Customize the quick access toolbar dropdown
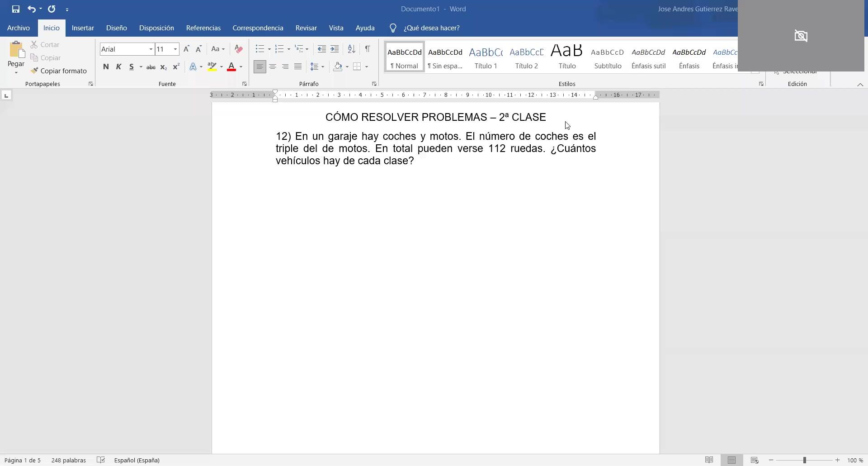Screen dimensions: 868x466 [67, 10]
